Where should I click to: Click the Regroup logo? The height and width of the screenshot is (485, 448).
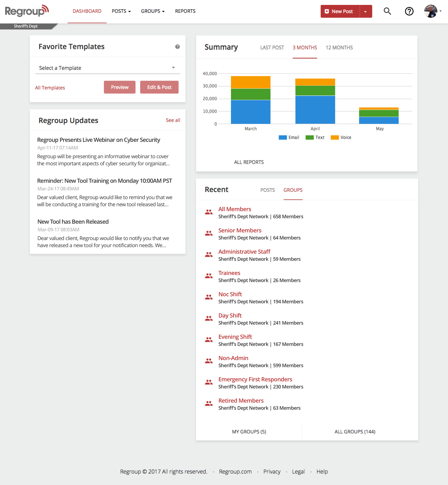[x=27, y=11]
